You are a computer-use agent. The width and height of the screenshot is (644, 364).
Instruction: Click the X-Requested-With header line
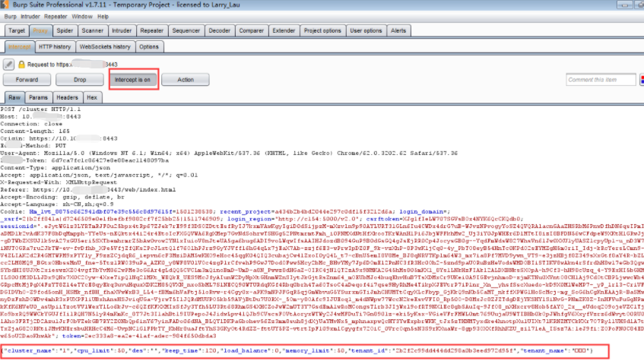click(59, 182)
